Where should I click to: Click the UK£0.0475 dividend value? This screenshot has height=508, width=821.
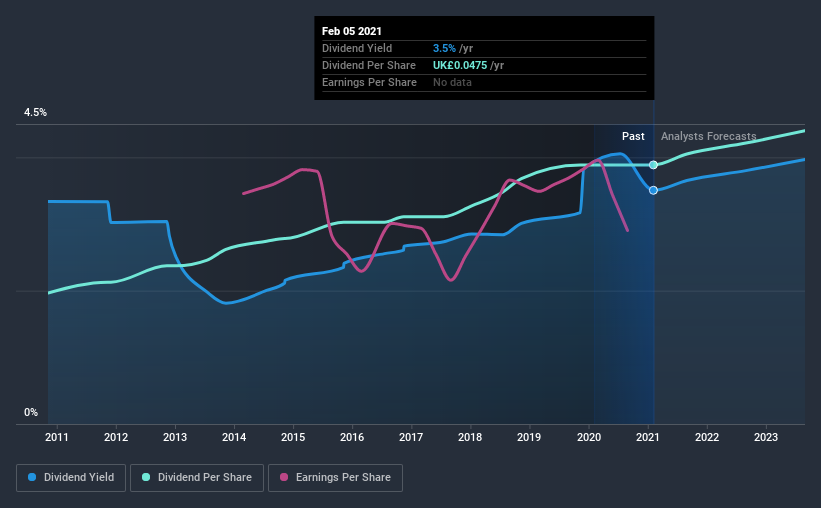pyautogui.click(x=460, y=65)
